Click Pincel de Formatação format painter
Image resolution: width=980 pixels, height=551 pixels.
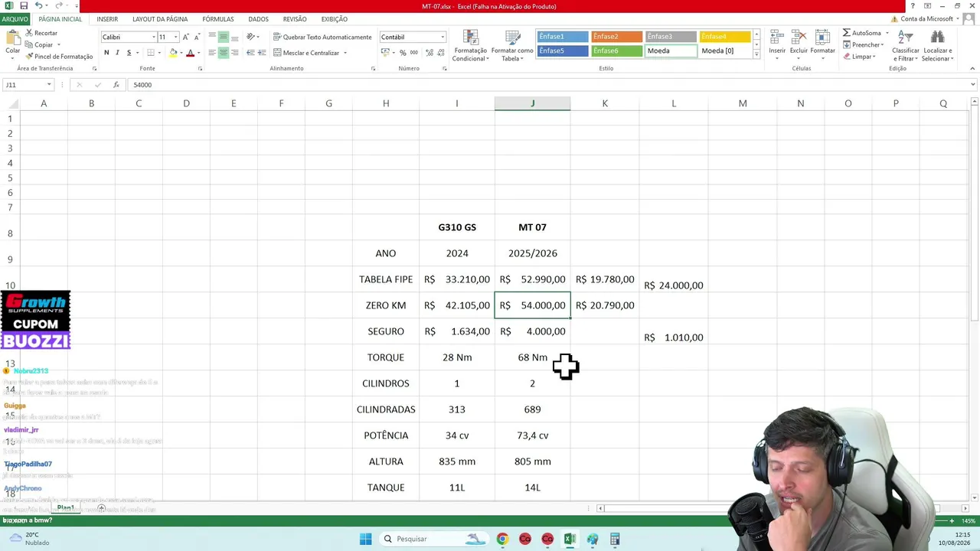pos(59,57)
